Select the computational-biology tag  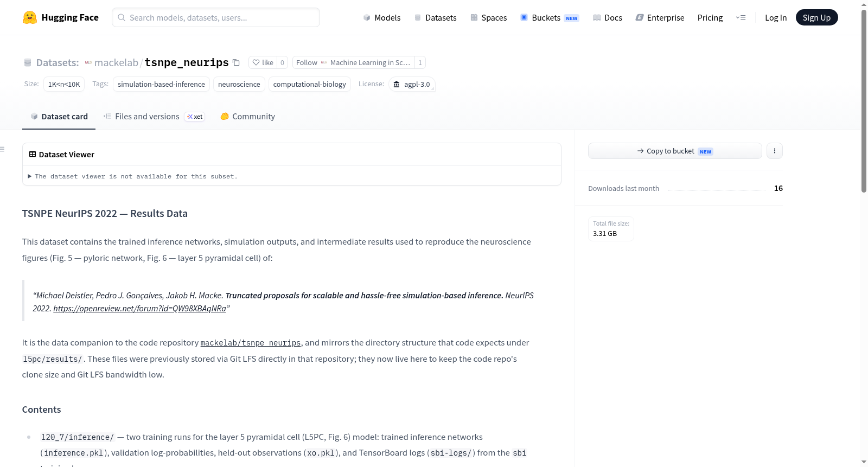pos(310,84)
